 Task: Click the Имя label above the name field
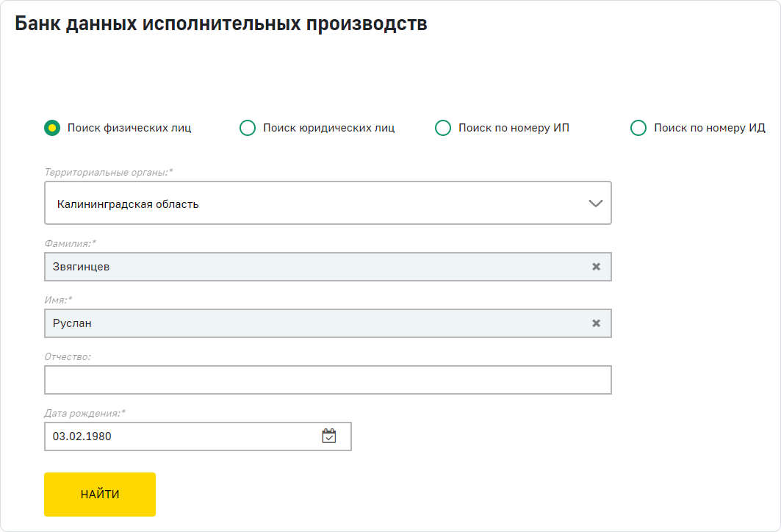coord(59,300)
